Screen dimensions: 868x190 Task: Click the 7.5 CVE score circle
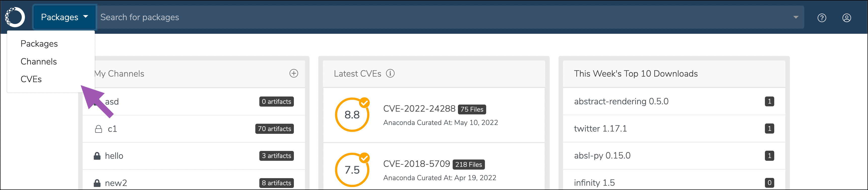[352, 170]
